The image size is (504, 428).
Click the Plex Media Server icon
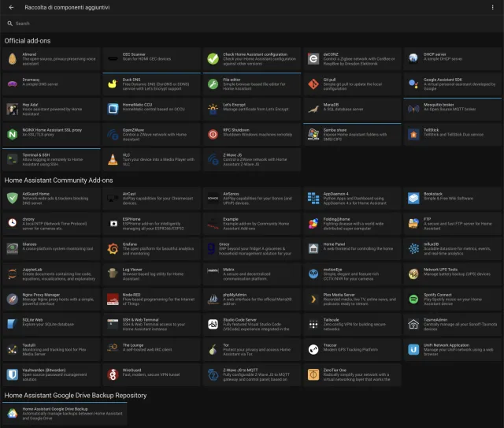coord(313,299)
